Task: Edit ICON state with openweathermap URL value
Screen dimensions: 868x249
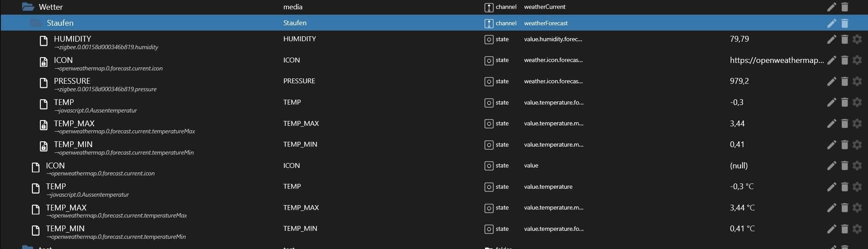Action: 832,60
